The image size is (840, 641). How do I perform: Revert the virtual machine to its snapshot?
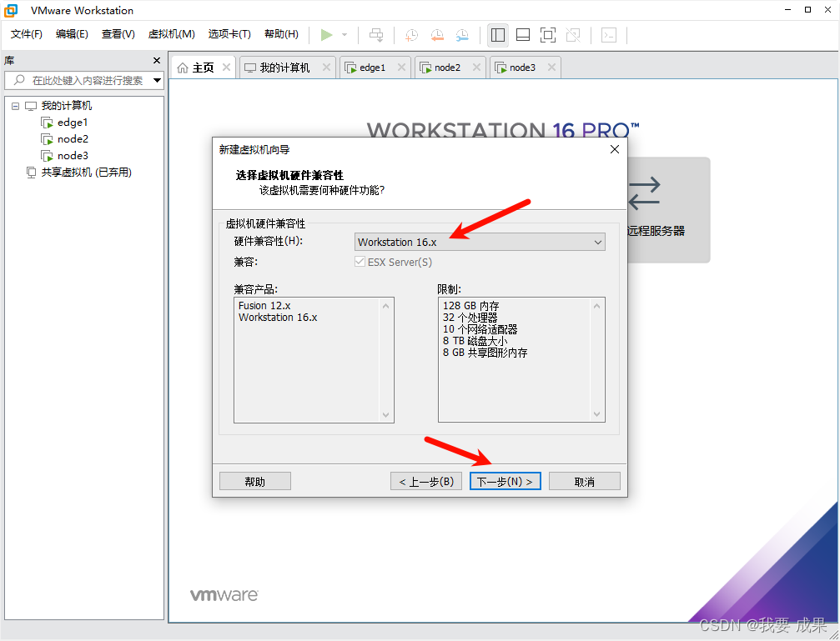tap(437, 35)
